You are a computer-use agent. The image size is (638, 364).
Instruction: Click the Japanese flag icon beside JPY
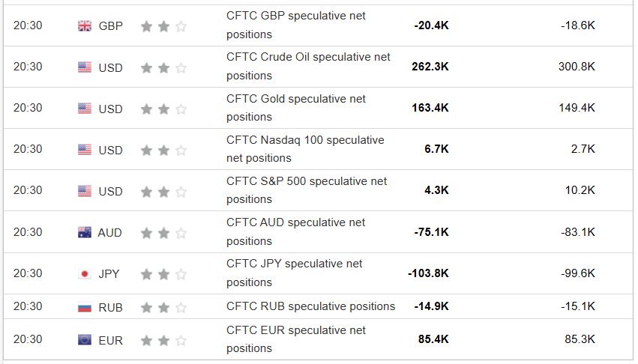(x=85, y=274)
